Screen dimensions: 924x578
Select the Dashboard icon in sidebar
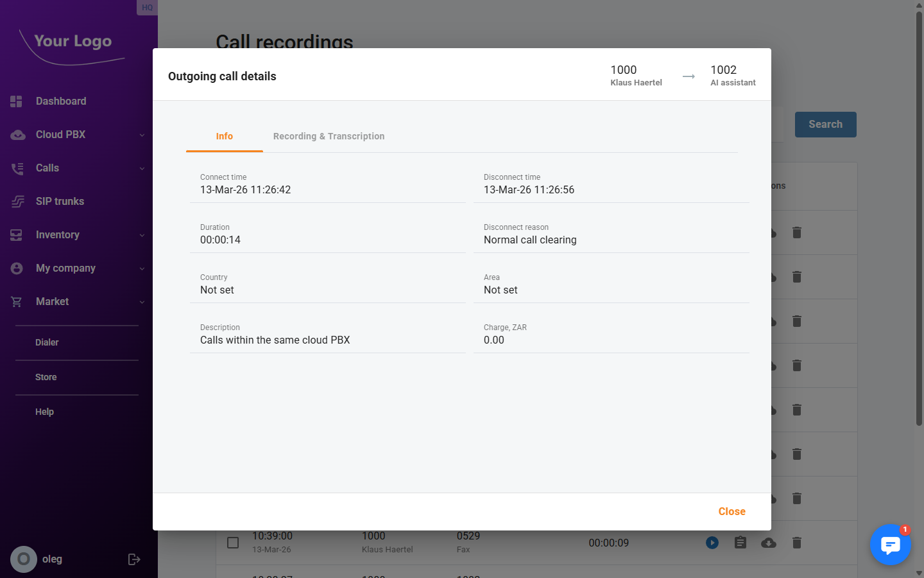[15, 101]
